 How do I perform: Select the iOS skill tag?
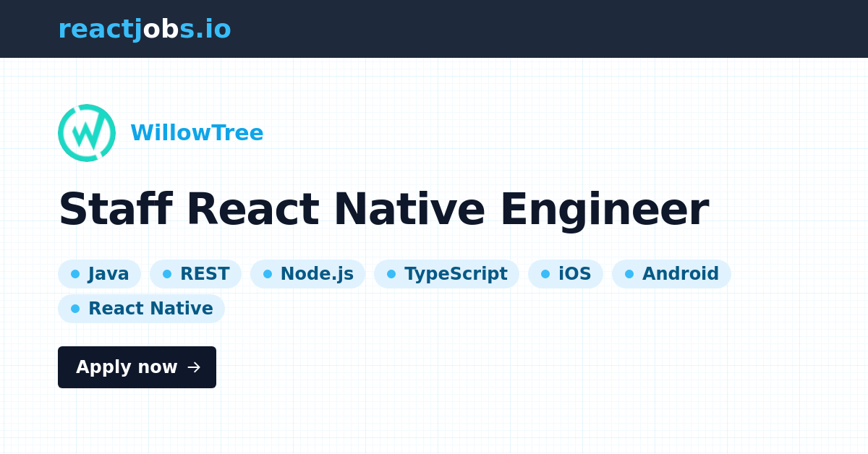[x=566, y=274]
